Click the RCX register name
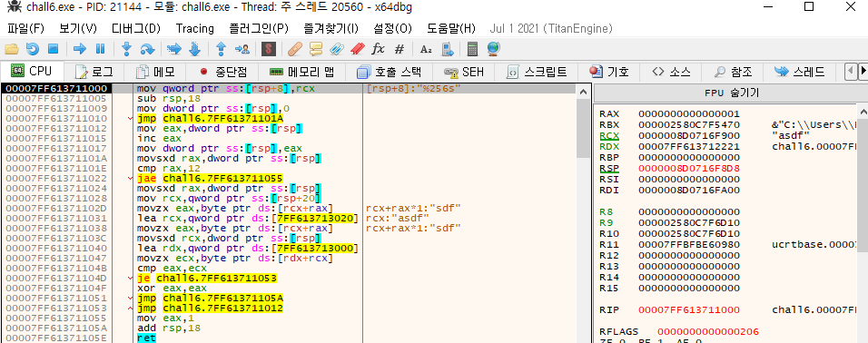The height and width of the screenshot is (343, 868). tap(609, 135)
